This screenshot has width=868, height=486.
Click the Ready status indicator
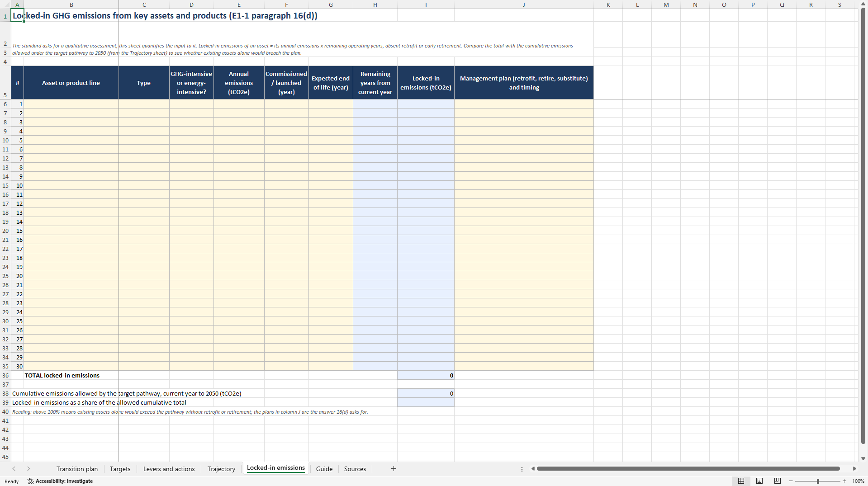pyautogui.click(x=11, y=481)
